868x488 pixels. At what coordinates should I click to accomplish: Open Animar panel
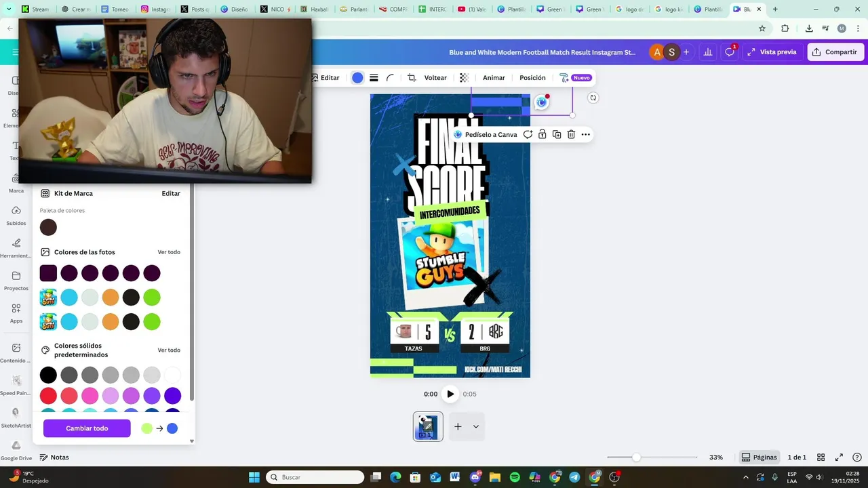(494, 78)
